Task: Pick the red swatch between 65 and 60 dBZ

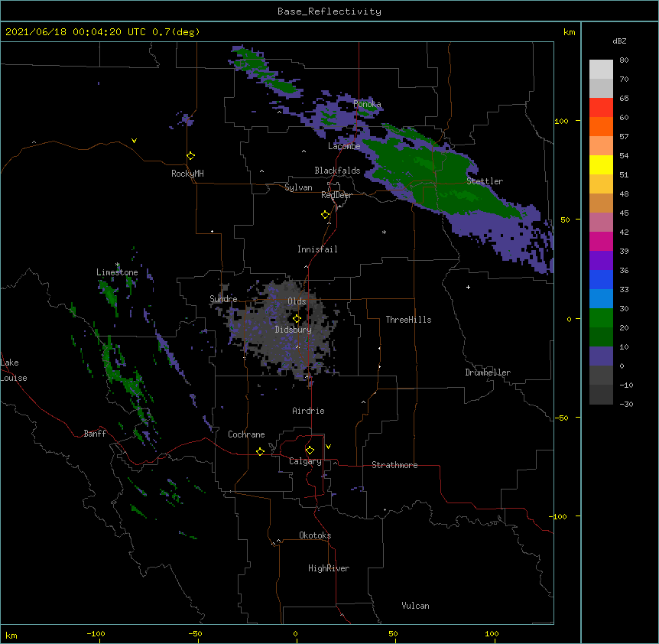Action: coord(601,108)
